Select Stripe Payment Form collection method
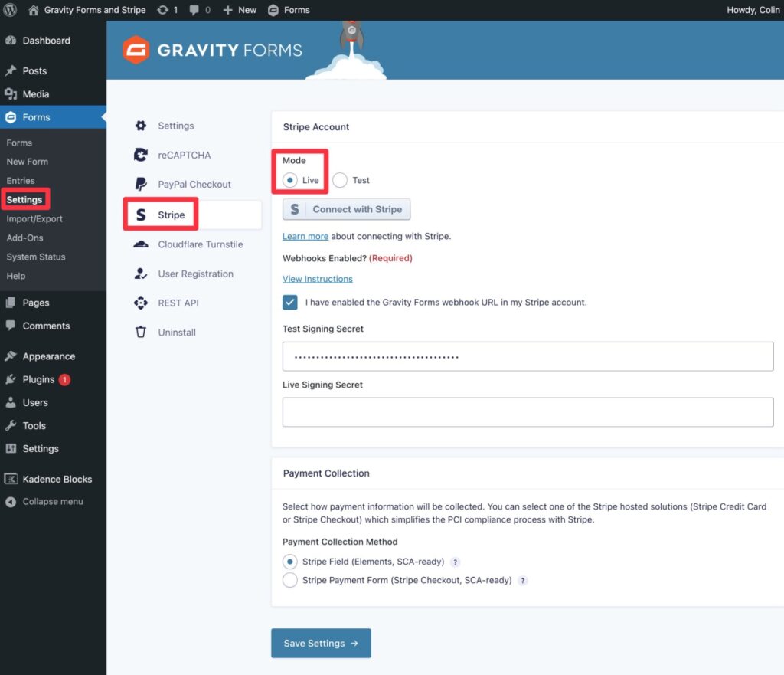 point(290,580)
